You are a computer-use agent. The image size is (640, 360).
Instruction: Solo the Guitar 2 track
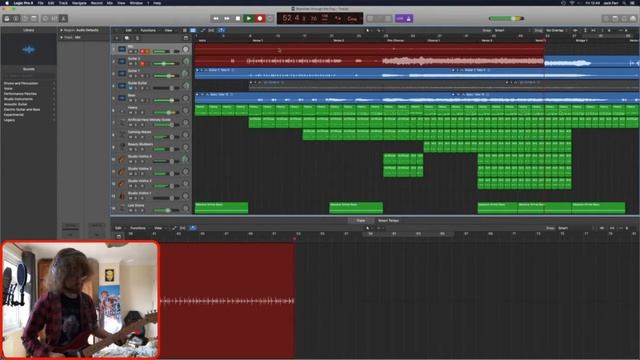136,64
